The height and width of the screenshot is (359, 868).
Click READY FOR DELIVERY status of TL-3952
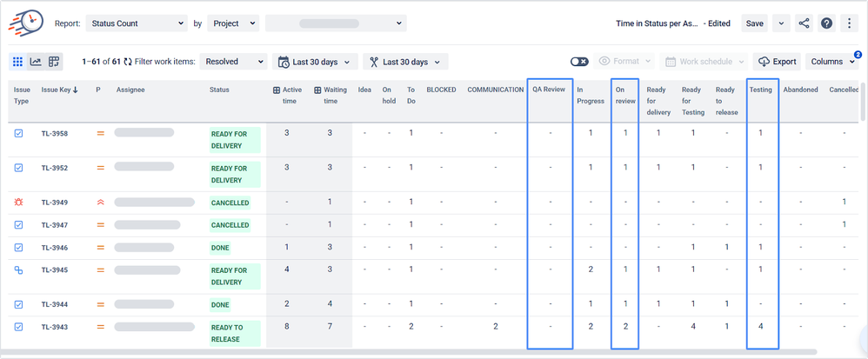pyautogui.click(x=235, y=174)
